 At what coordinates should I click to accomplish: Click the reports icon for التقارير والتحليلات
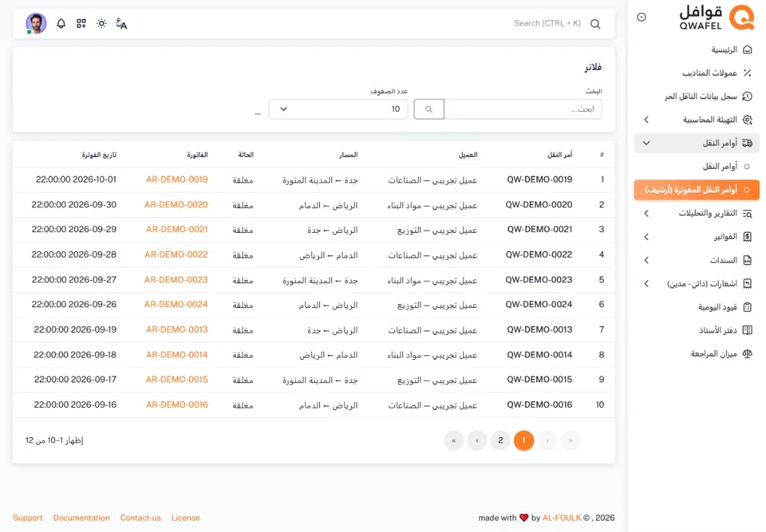pyautogui.click(x=747, y=214)
